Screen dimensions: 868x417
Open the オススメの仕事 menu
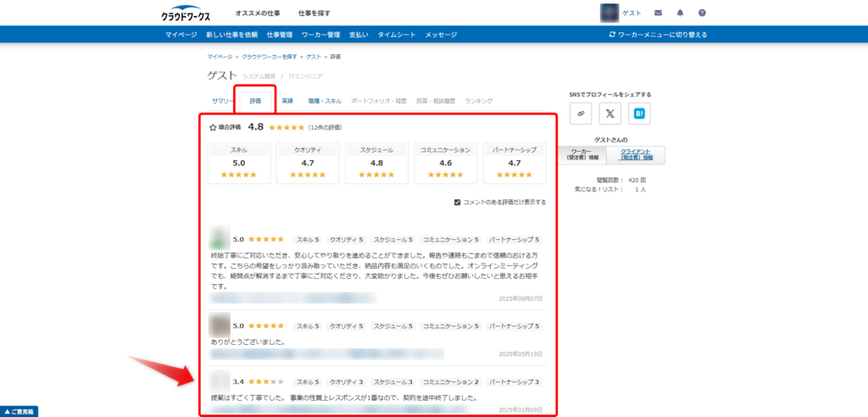pos(258,14)
